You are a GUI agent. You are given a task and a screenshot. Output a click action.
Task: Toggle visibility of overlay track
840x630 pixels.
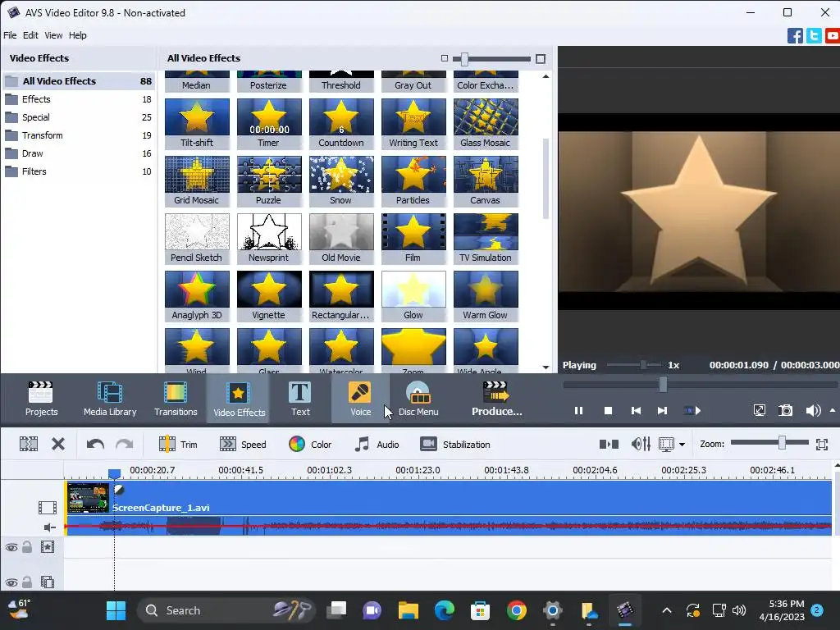pos(11,582)
